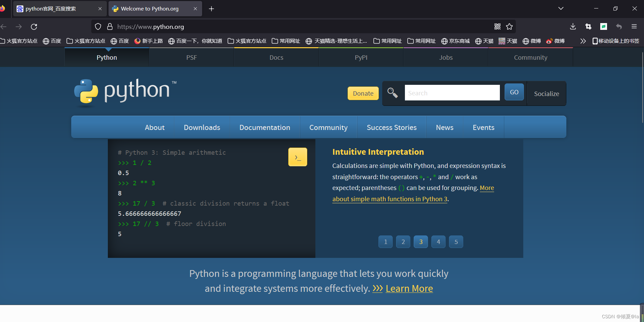Open the About menu item

pos(155,127)
